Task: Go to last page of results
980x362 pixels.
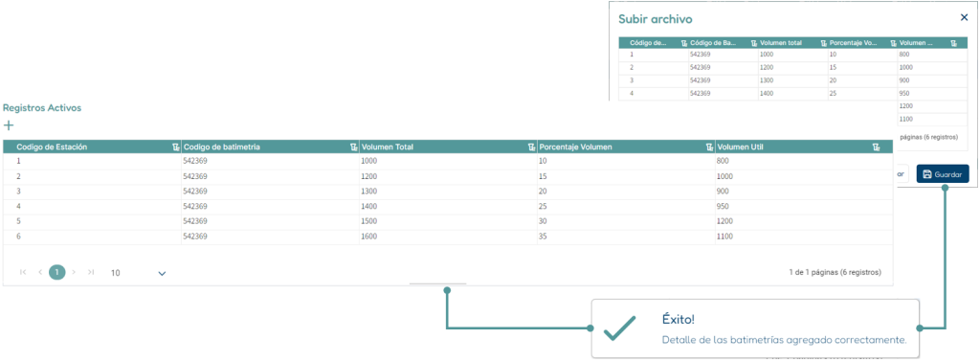Action: [91, 272]
